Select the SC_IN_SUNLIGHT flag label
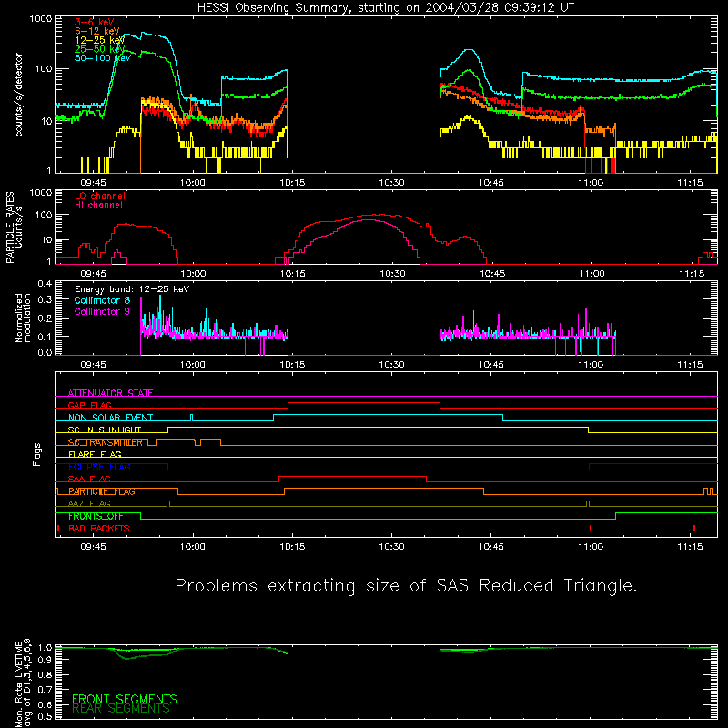The width and height of the screenshot is (728, 728). point(105,430)
